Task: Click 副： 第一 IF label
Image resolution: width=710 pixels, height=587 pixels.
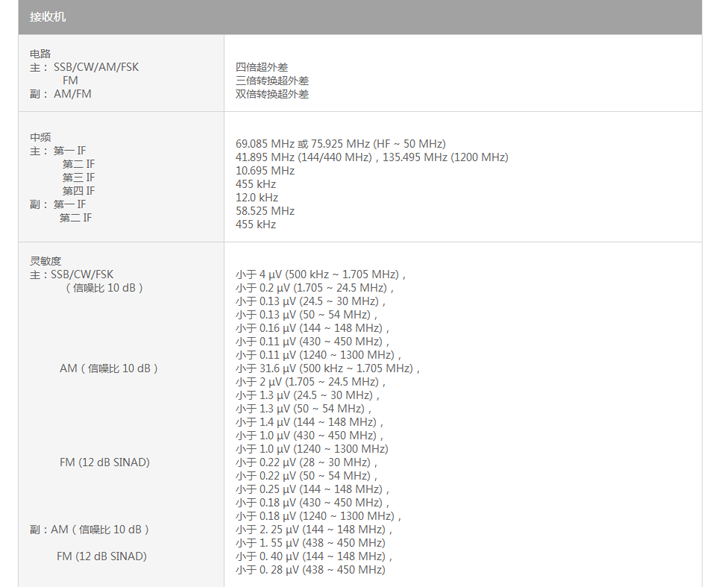Action: (x=58, y=204)
